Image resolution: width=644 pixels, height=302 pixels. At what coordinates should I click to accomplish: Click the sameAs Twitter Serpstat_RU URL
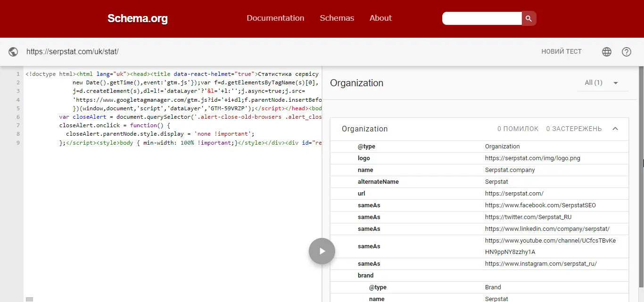pos(528,217)
